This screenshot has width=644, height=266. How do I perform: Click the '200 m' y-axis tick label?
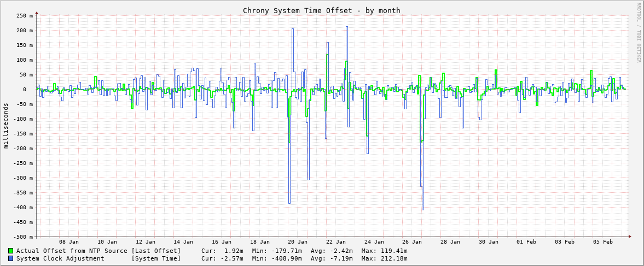pyautogui.click(x=25, y=31)
